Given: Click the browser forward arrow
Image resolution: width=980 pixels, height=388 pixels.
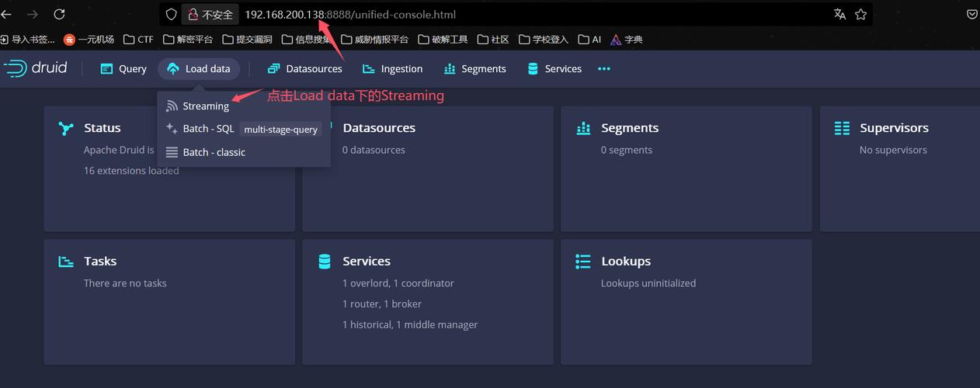Looking at the screenshot, I should (x=33, y=14).
